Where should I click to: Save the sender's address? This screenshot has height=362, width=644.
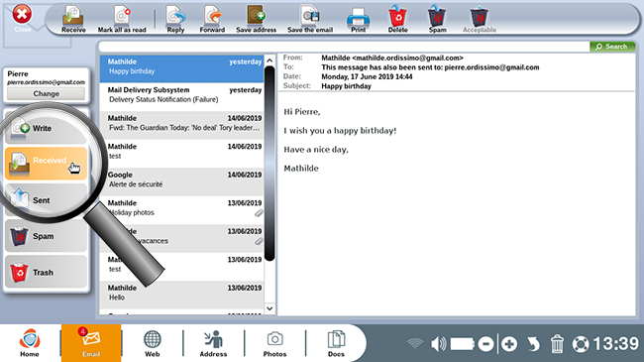pos(256,19)
